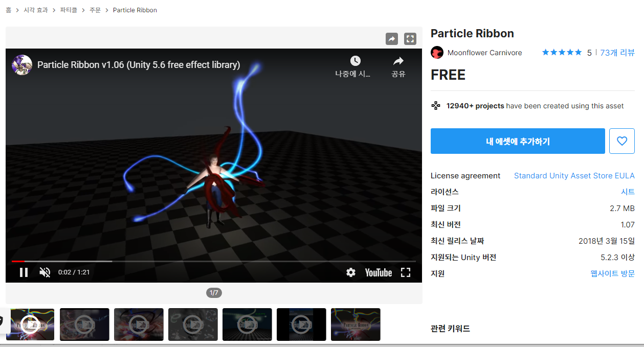
Task: Add asset to favorites with the heart icon
Action: [x=622, y=141]
